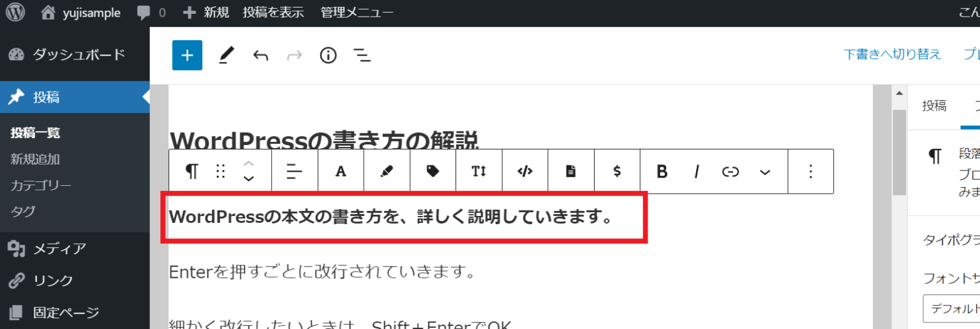Click the blue add block plus button

click(x=187, y=56)
